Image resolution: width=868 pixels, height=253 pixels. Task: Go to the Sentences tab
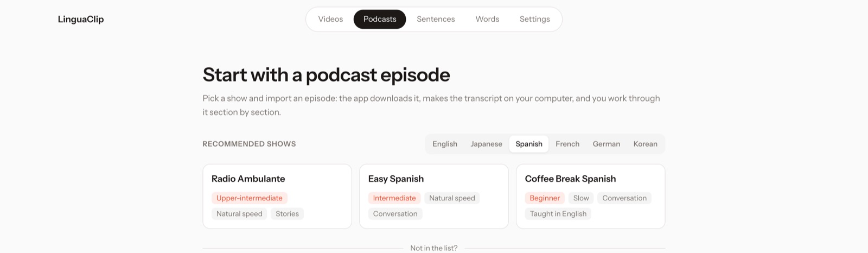[x=436, y=19]
